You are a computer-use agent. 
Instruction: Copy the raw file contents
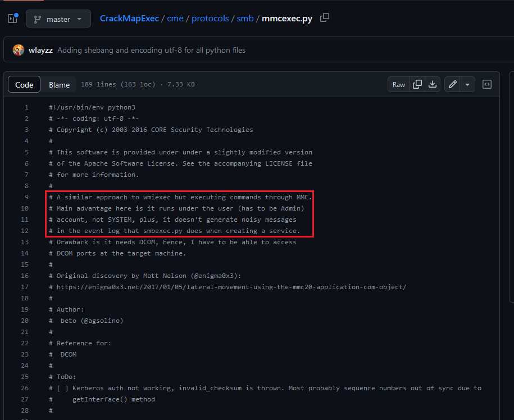(x=417, y=84)
